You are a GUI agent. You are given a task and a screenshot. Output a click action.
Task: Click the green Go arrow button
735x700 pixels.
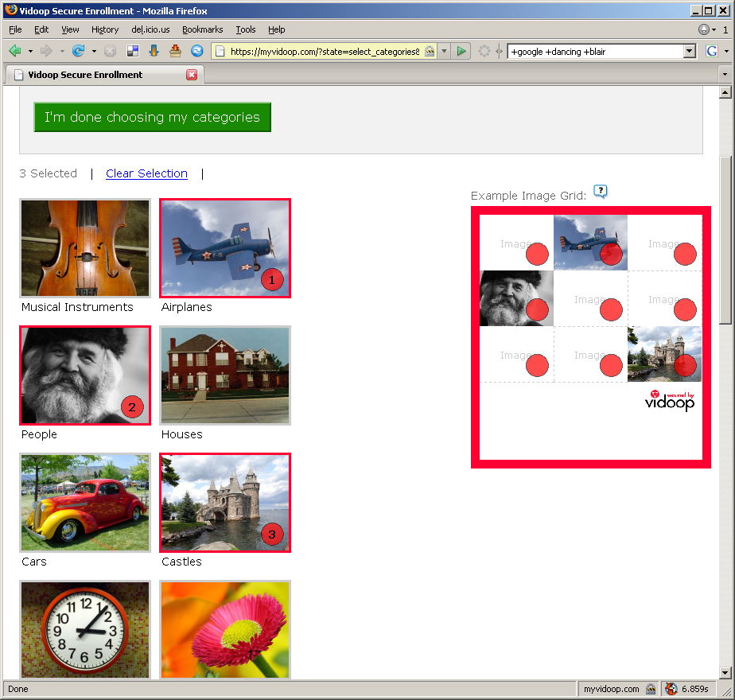(x=461, y=51)
